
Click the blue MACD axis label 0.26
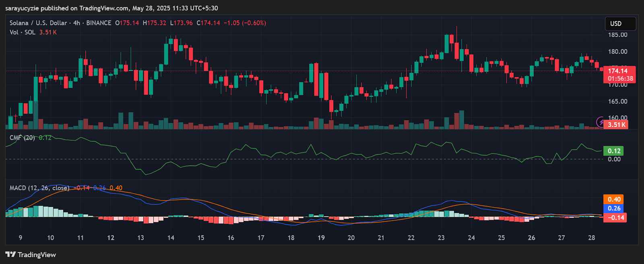[x=614, y=208]
